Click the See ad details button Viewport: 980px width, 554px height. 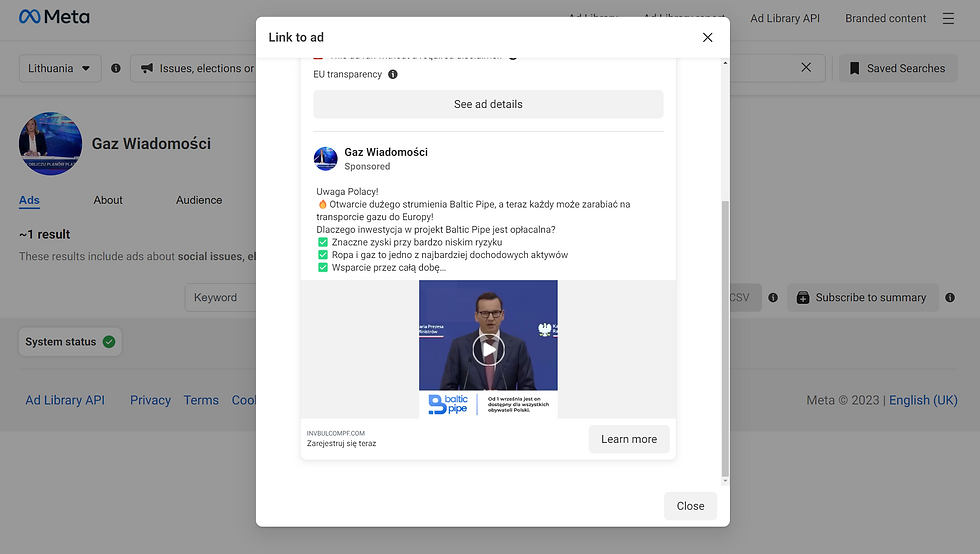tap(488, 104)
